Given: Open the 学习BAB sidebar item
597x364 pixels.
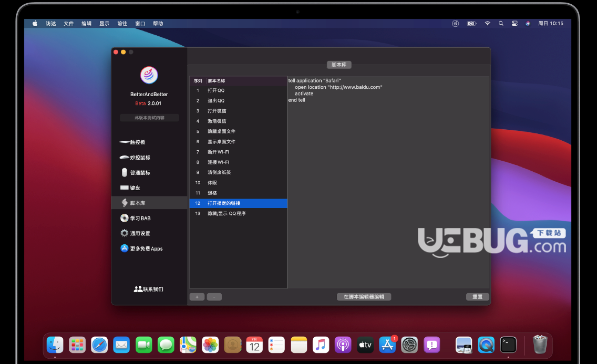Looking at the screenshot, I should click(136, 218).
